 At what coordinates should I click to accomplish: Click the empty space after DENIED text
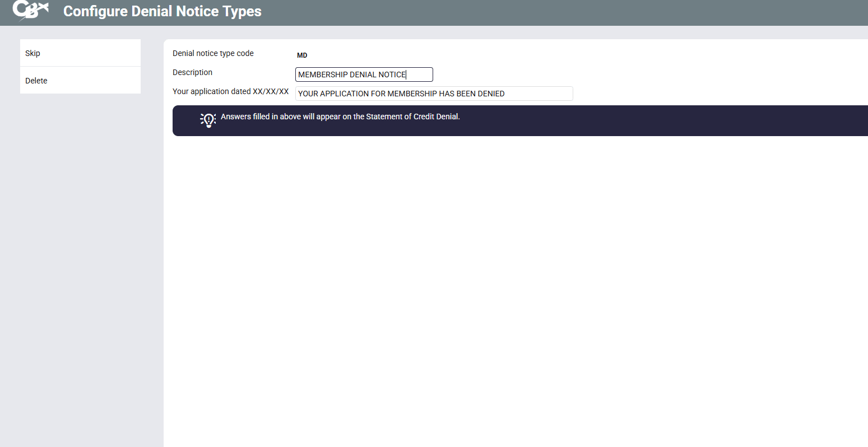coord(538,94)
